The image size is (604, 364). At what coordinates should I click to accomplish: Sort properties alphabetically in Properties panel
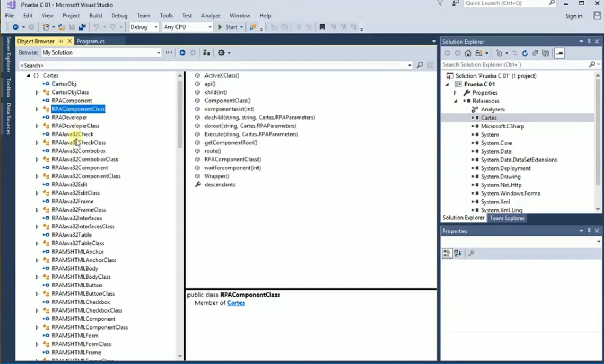458,253
